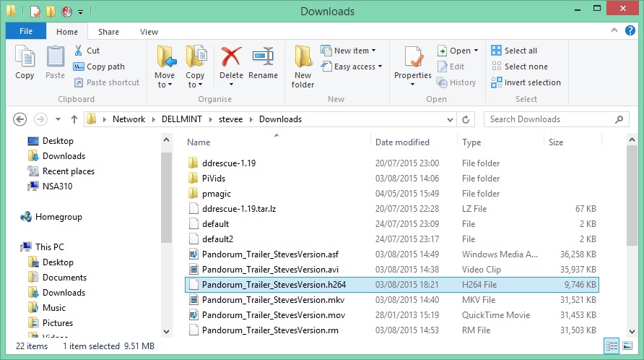Click the Copy icon in Clipboard group

(25, 63)
